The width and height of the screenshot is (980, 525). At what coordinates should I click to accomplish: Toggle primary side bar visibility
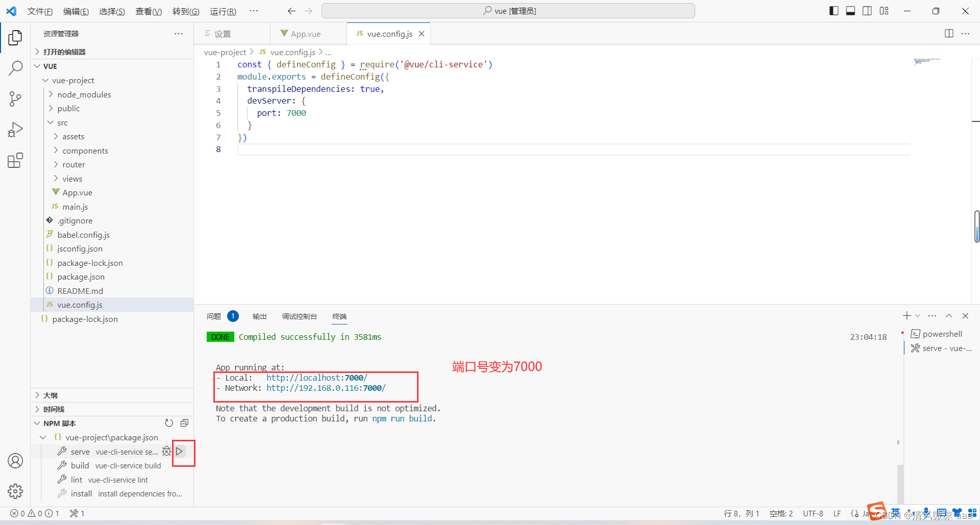coord(834,11)
